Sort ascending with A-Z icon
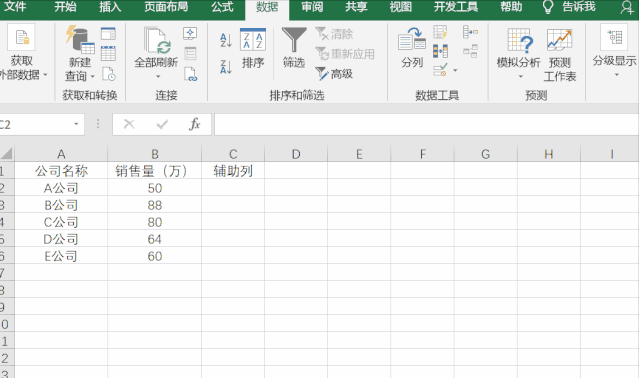The width and height of the screenshot is (639, 378). tap(226, 40)
